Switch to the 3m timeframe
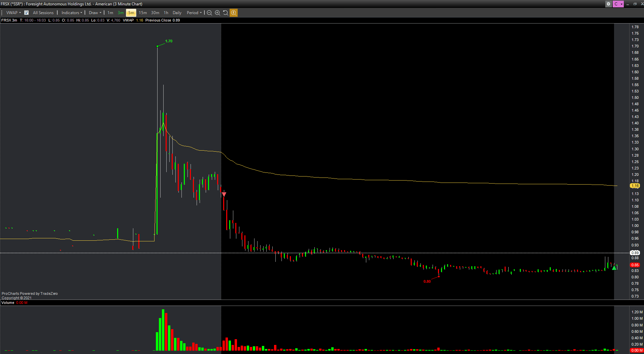 click(121, 13)
